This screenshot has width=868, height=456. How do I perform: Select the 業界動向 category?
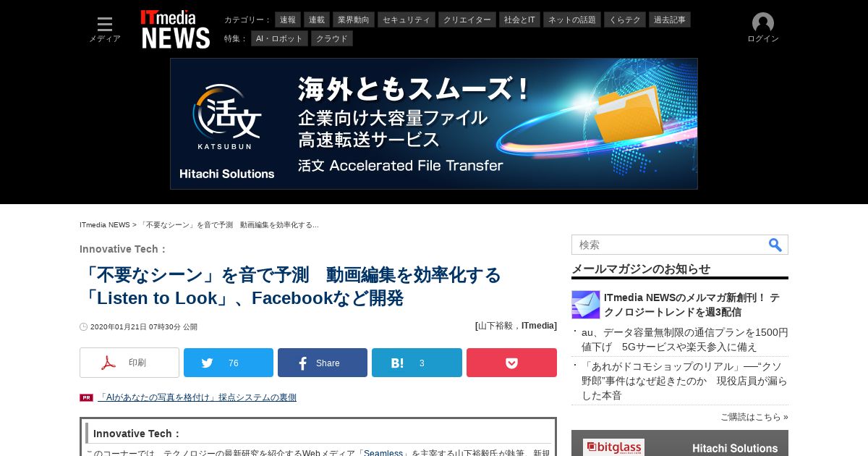point(354,20)
